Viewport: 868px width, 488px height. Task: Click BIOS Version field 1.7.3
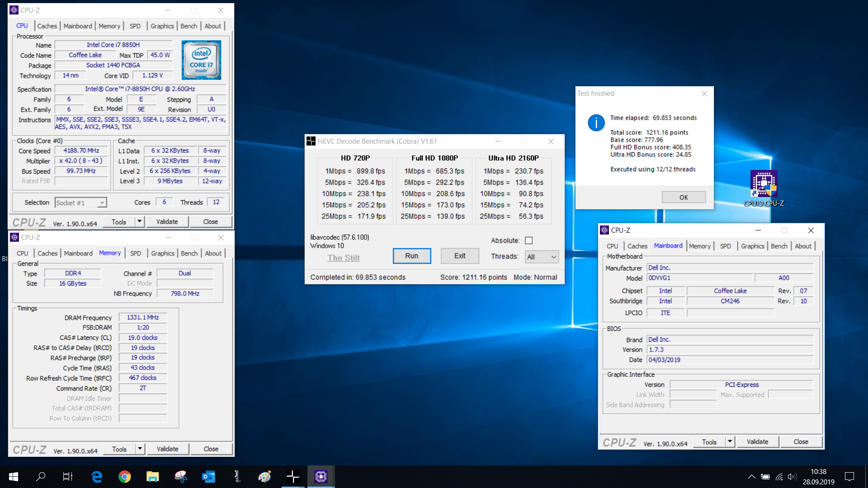point(730,350)
